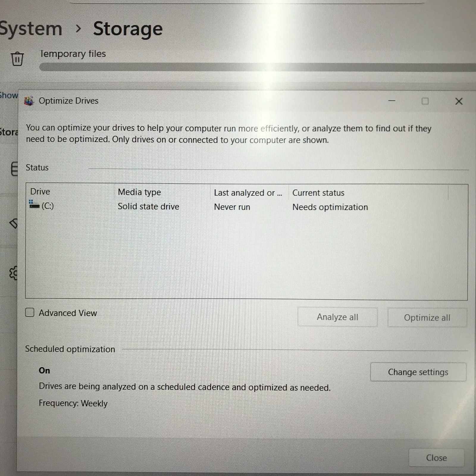Select the 'Never run' cell
Image resolution: width=476 pixels, height=476 pixels.
(x=232, y=207)
